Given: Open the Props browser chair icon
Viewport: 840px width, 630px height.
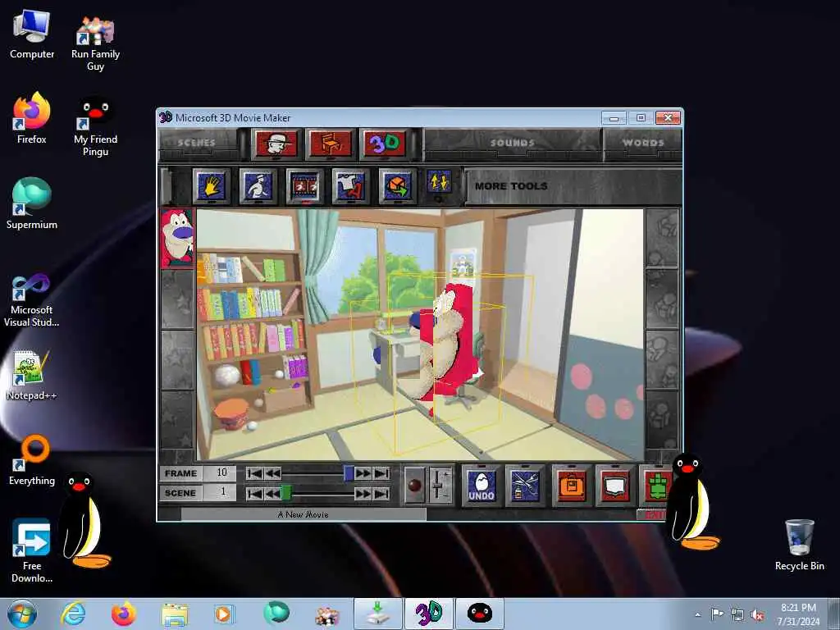Looking at the screenshot, I should pyautogui.click(x=331, y=144).
